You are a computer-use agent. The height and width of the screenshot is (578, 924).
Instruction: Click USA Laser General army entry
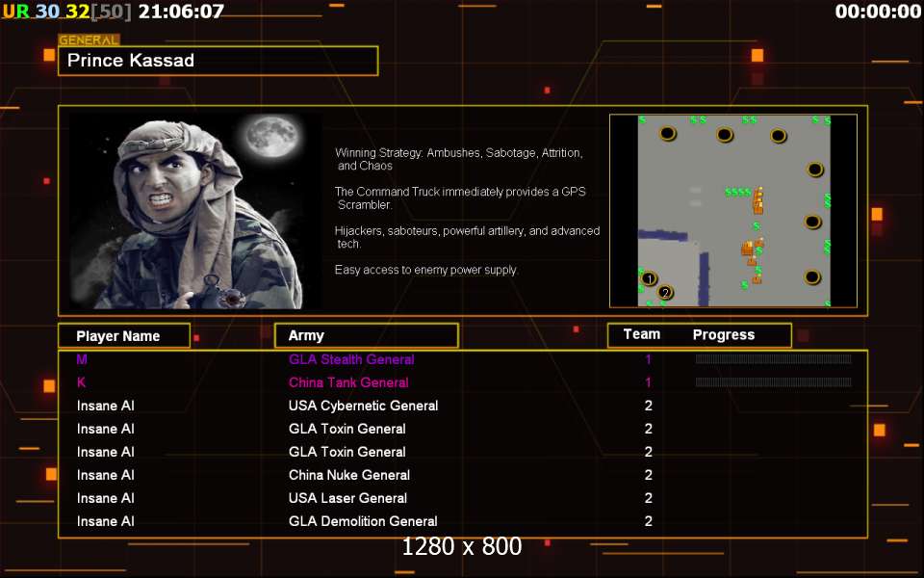347,498
